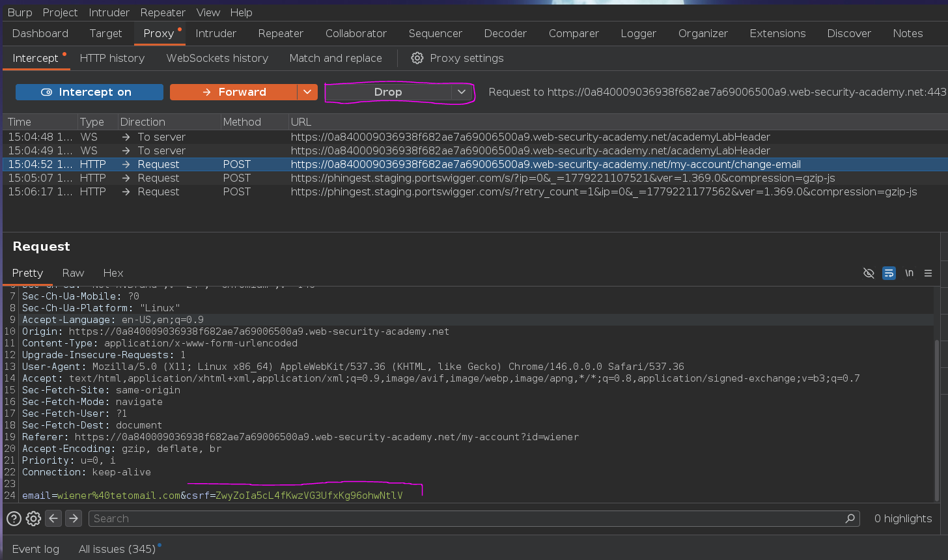Open the Decoder tab

[505, 33]
